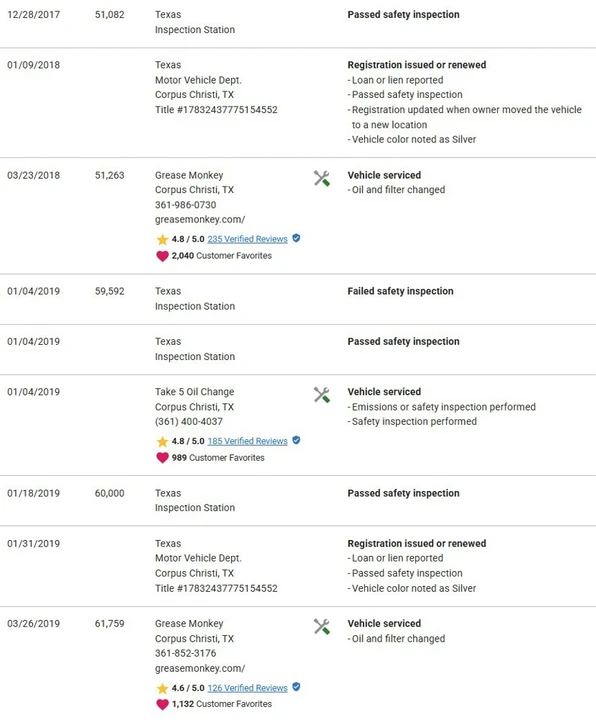Click the blue verified badge after 126 Verified Reviews
Viewport: 596px width, 720px height.
pos(296,687)
